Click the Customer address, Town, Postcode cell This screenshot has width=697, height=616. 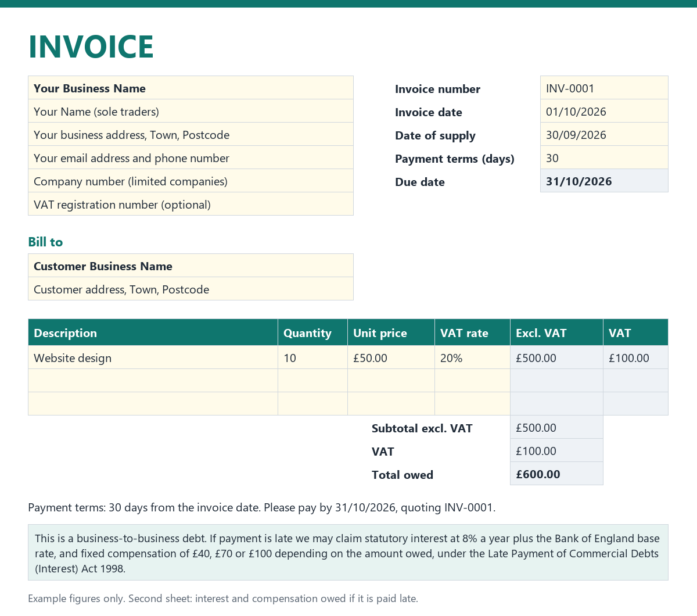point(191,289)
